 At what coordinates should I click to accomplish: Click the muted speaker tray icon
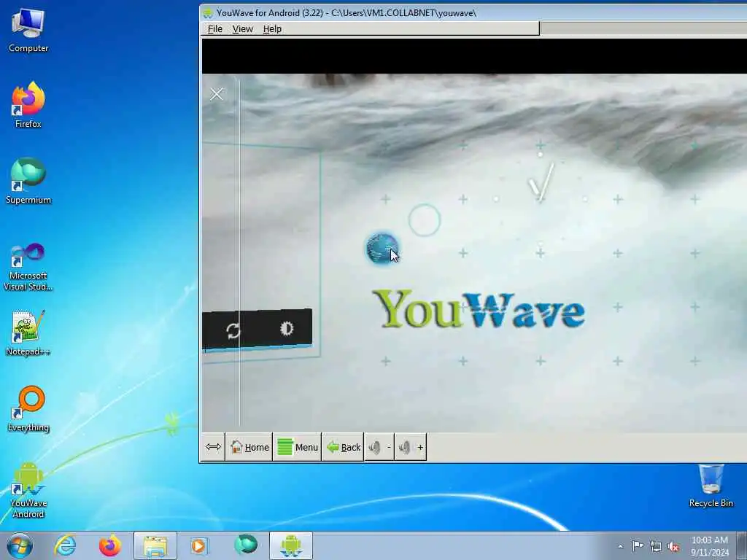coord(673,547)
